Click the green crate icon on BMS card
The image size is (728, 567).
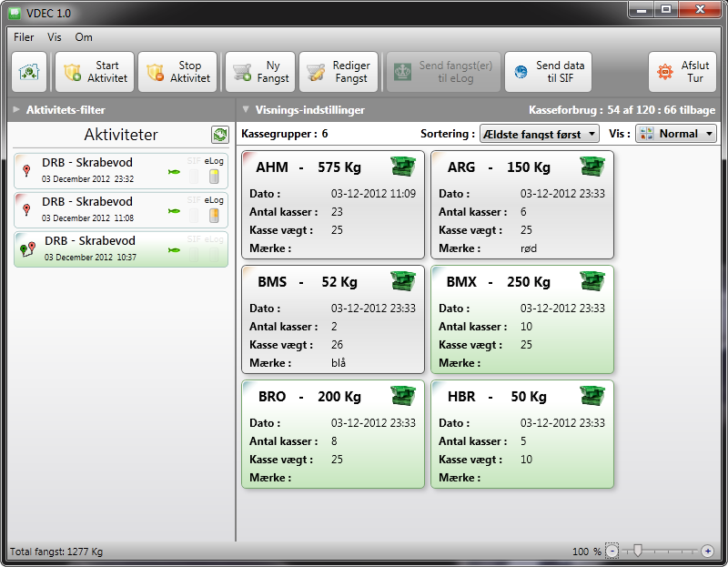(403, 281)
